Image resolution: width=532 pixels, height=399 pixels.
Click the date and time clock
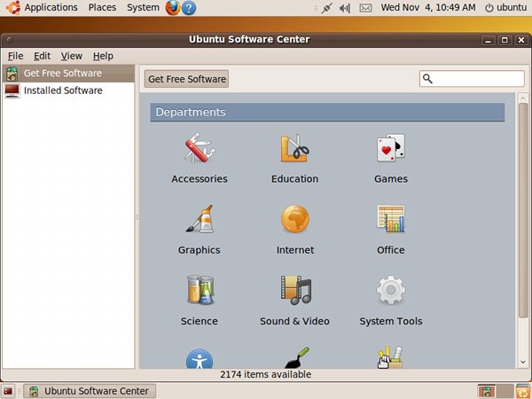point(428,7)
